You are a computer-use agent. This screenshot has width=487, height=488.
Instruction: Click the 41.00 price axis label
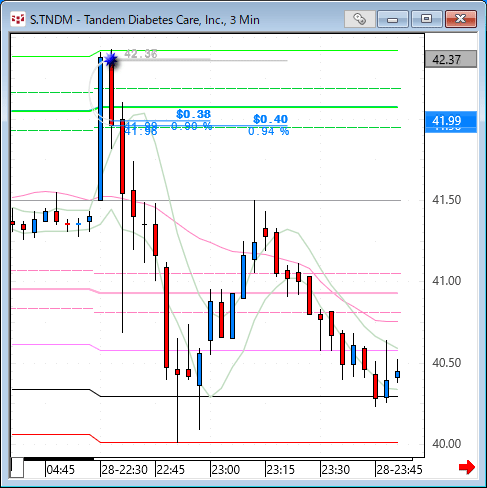[x=446, y=281]
